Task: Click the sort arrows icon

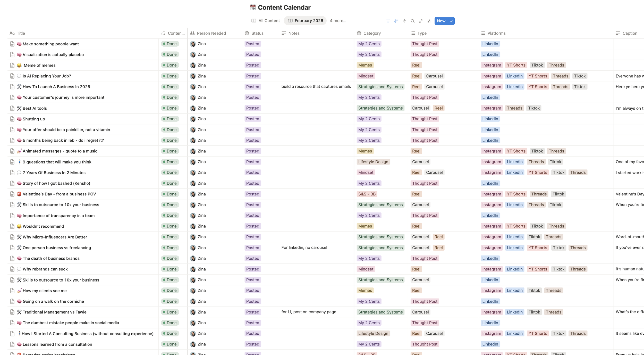Action: click(x=396, y=21)
